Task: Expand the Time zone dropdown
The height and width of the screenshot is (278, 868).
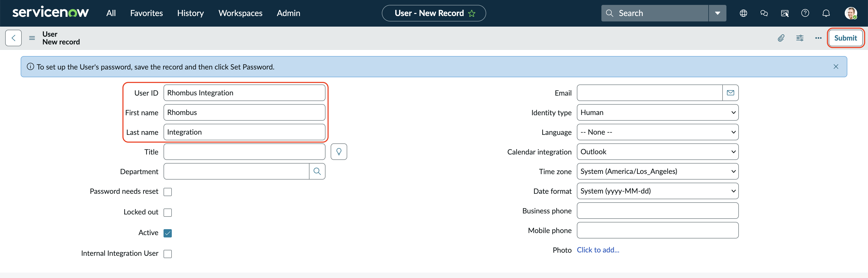Action: click(x=657, y=171)
